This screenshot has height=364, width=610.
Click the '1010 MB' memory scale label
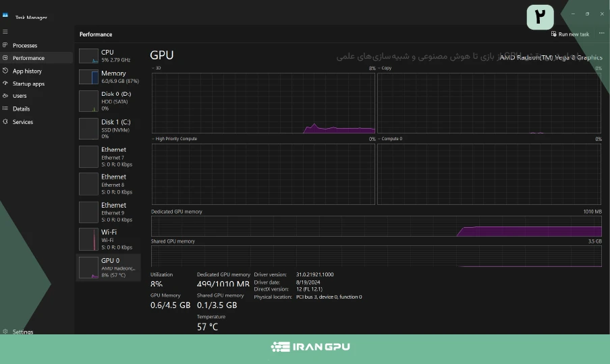pos(592,212)
